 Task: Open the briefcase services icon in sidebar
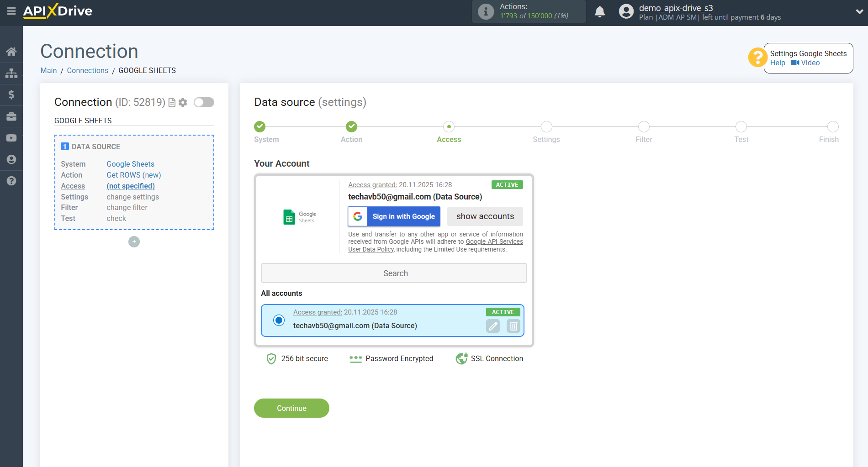coord(11,116)
